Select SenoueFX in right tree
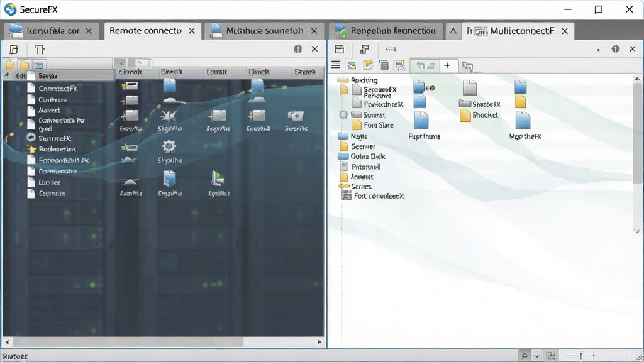This screenshot has height=362, width=644. pyautogui.click(x=380, y=89)
